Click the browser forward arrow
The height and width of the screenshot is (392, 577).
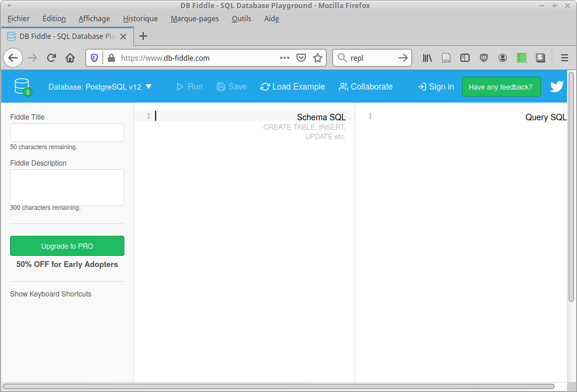tap(32, 58)
